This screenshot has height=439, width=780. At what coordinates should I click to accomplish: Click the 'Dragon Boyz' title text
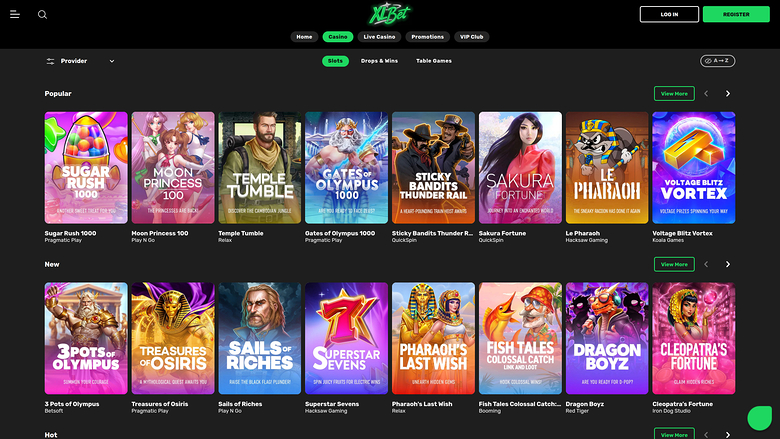point(585,404)
